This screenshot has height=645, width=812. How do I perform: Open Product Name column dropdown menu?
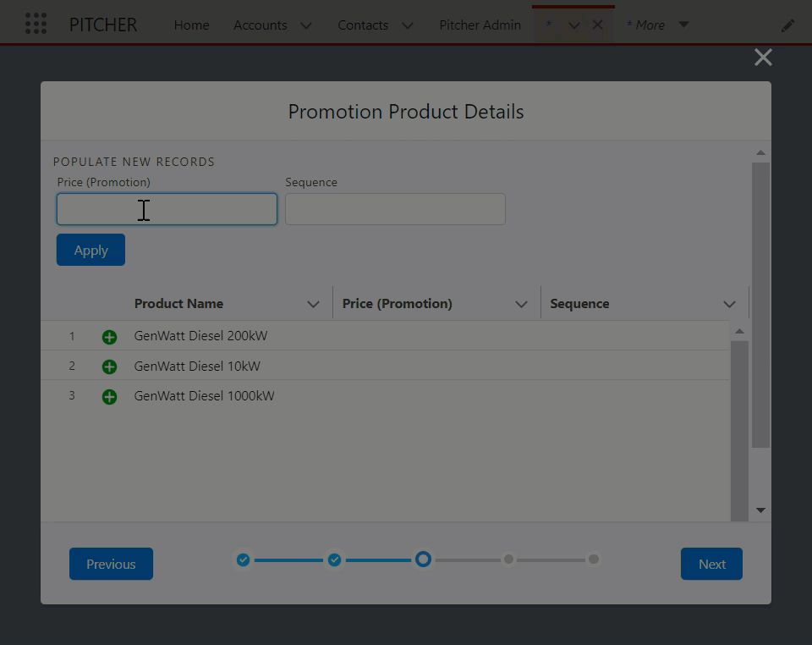313,304
